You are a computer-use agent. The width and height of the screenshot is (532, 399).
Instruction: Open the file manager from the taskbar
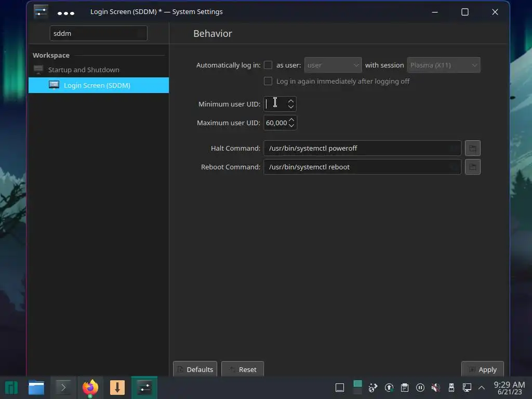pos(36,388)
